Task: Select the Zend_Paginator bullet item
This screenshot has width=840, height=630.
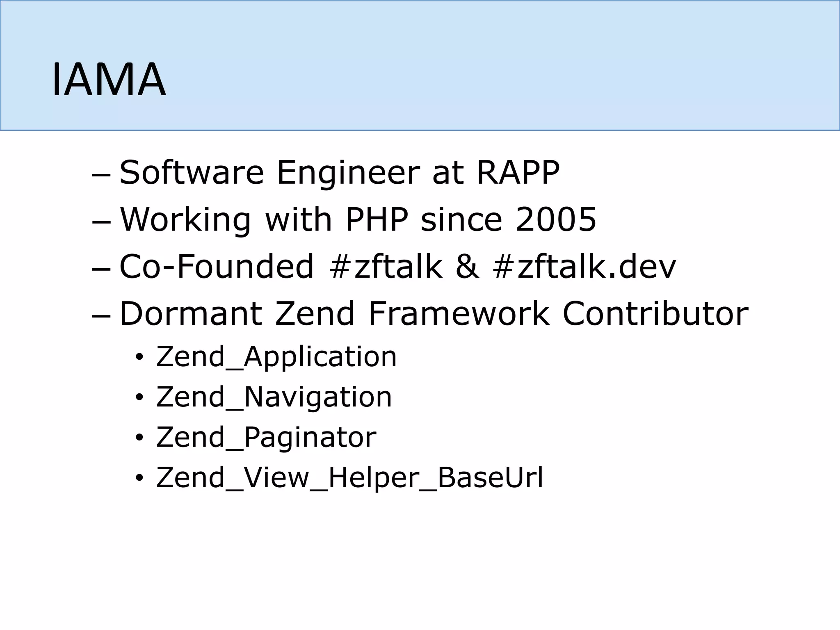Action: 266,437
